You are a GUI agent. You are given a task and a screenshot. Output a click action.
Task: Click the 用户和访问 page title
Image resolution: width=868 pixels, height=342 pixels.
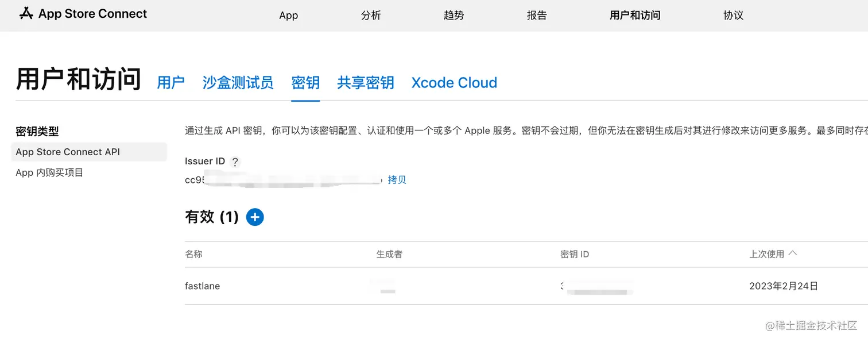coord(79,79)
